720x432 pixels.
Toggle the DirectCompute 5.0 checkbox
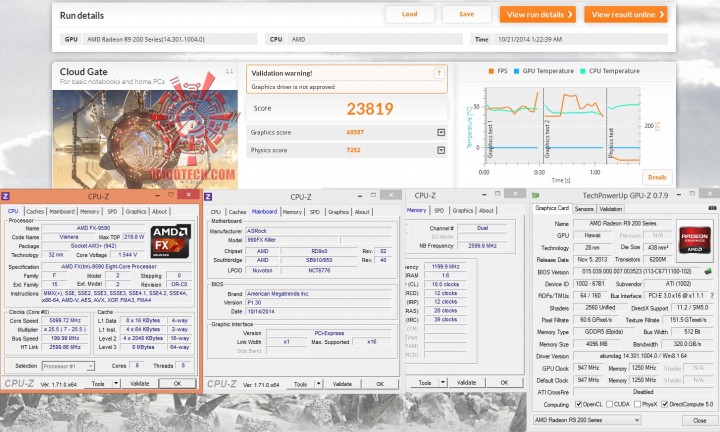coord(664,404)
